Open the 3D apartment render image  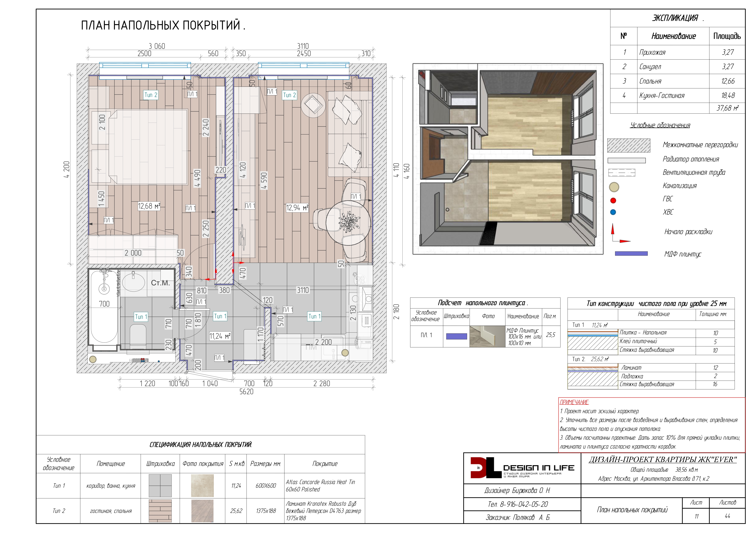pos(508,159)
